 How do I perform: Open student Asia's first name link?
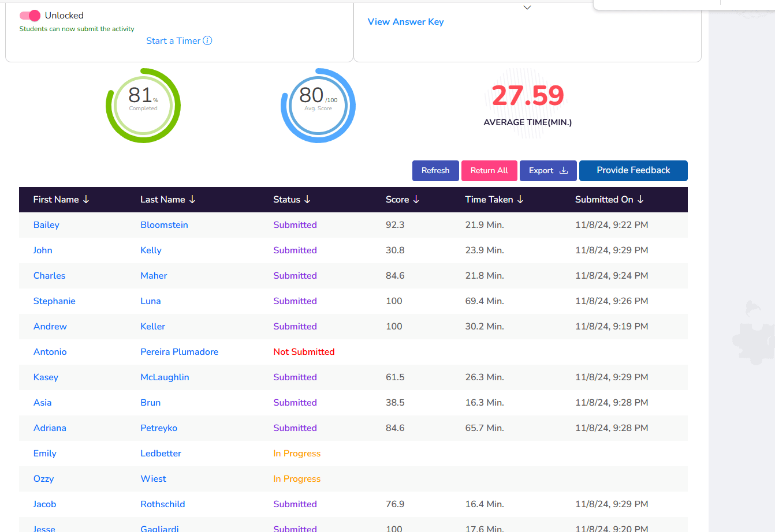coord(42,403)
